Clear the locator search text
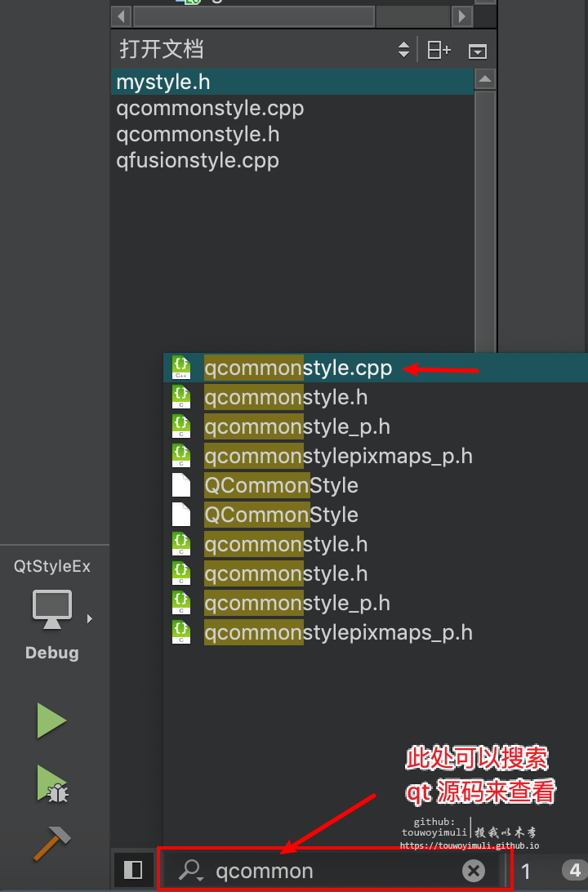Screen dimensions: 588x892 [x=473, y=871]
